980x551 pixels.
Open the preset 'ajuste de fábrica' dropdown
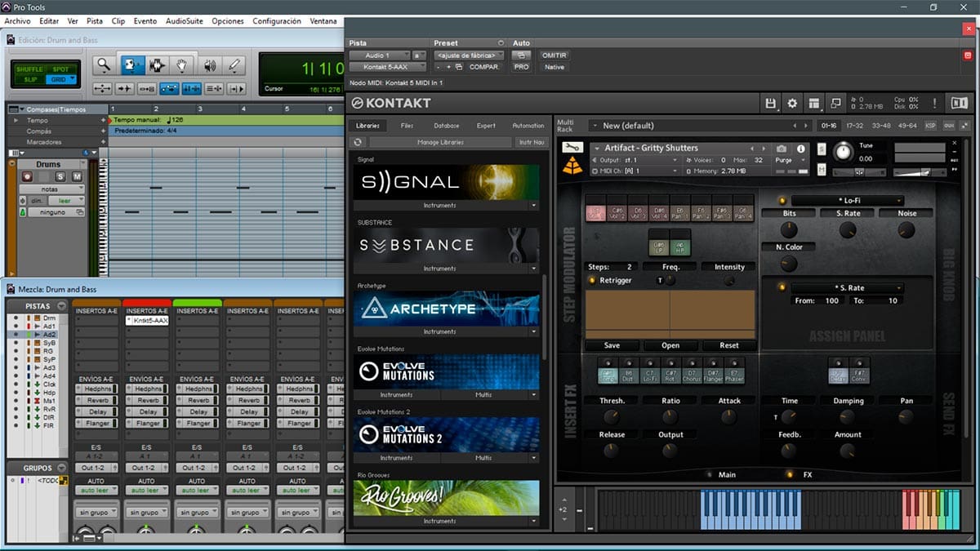[x=469, y=56]
